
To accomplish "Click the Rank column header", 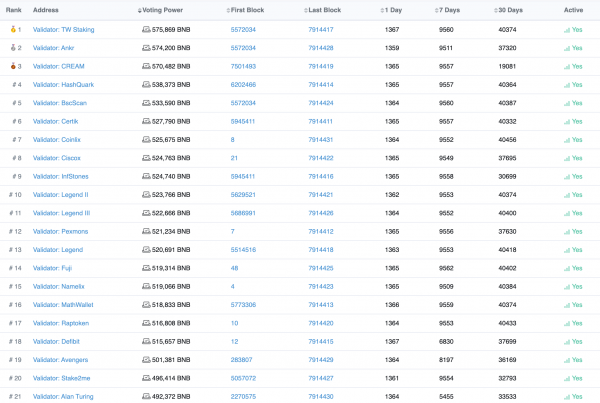I will tap(14, 10).
